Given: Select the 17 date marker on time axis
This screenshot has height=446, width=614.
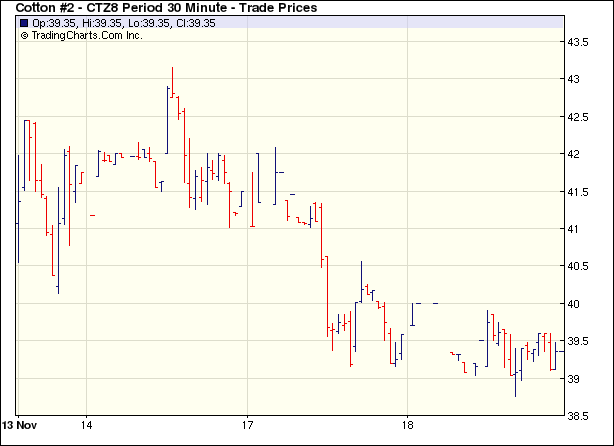Looking at the screenshot, I should click(x=247, y=424).
